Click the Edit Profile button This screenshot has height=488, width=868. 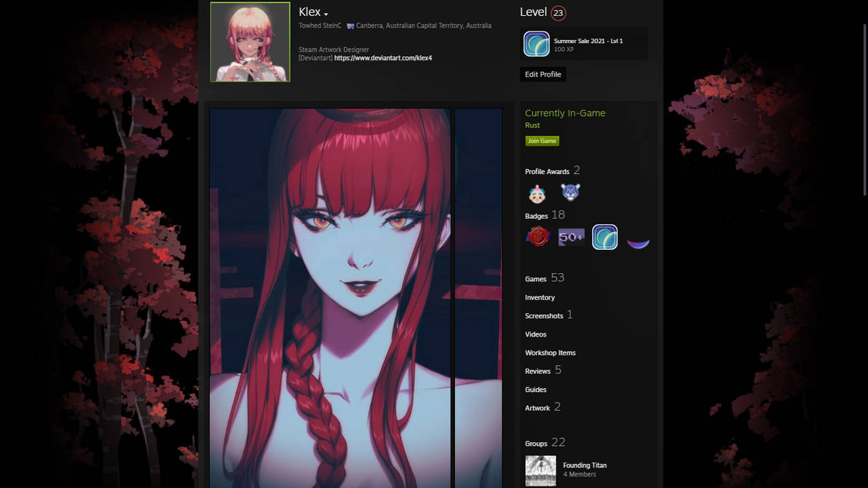542,74
